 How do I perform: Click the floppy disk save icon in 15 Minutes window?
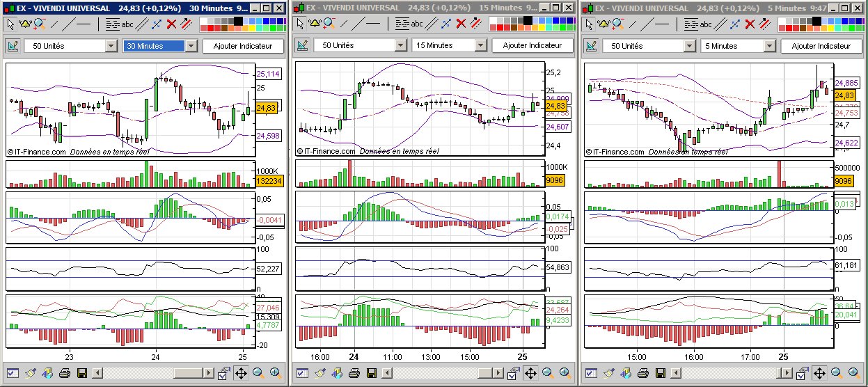pyautogui.click(x=372, y=373)
